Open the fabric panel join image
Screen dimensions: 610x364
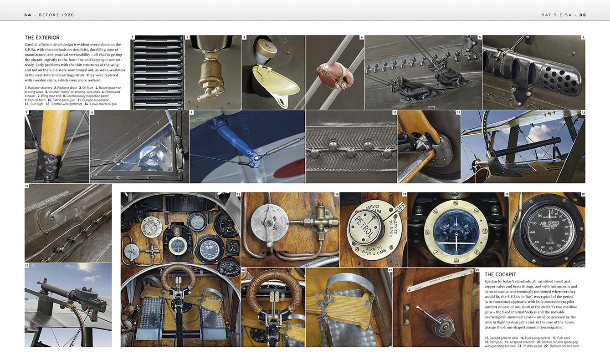[351, 147]
